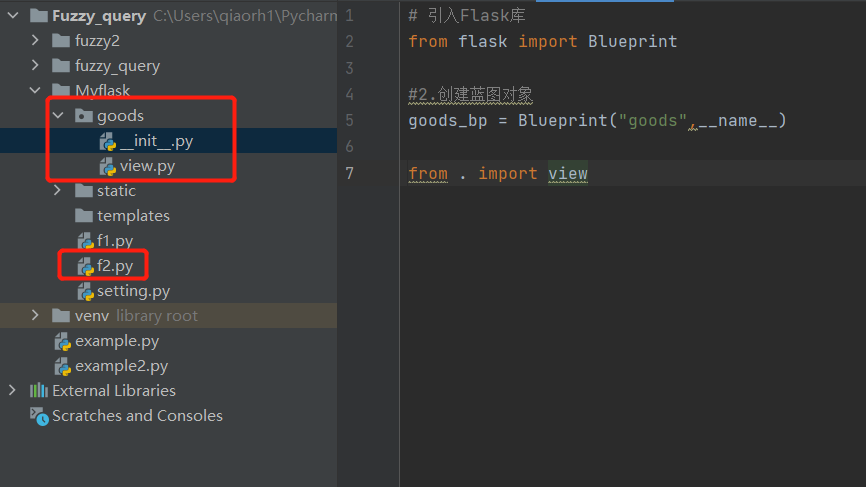Click the word Blueprint on line 2
The width and height of the screenshot is (866, 487).
632,41
